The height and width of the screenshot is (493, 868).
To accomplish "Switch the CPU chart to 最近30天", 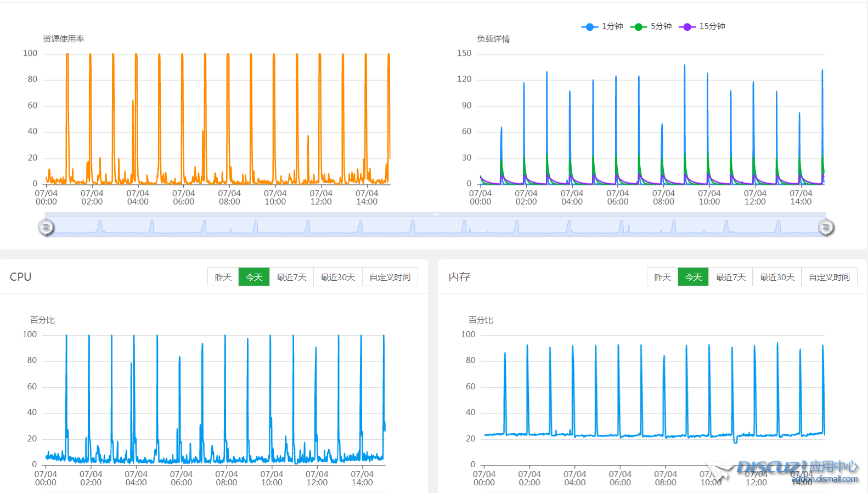I will click(338, 277).
